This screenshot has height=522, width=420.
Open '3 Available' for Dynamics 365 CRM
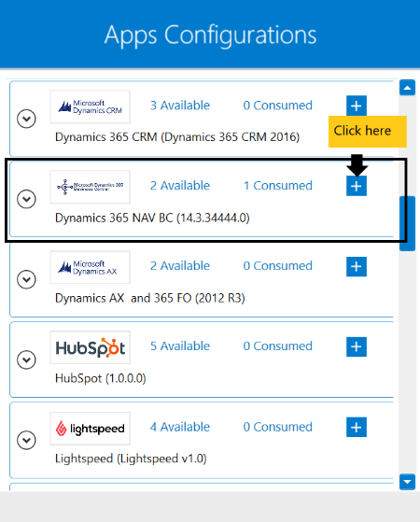coord(180,106)
